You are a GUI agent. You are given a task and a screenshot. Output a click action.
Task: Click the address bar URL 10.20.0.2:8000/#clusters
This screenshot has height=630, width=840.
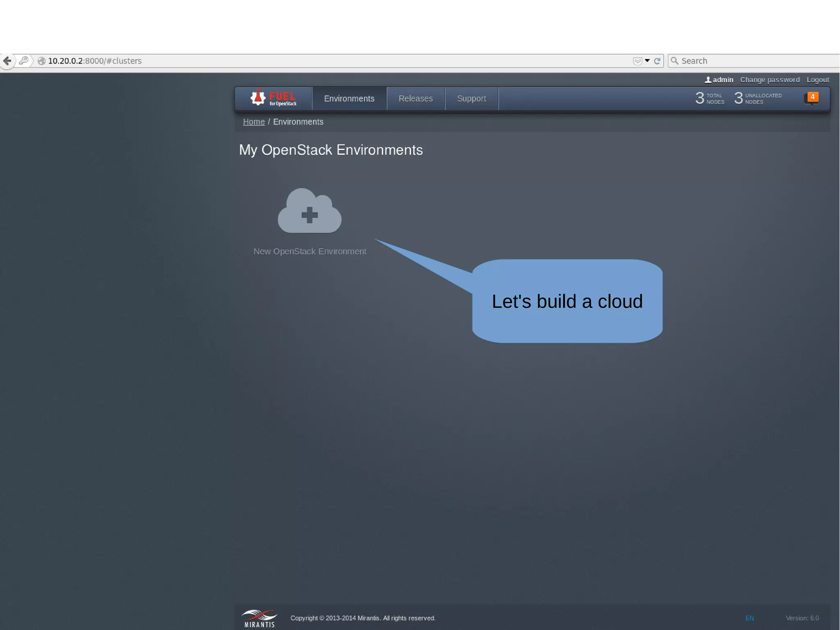[x=95, y=61]
